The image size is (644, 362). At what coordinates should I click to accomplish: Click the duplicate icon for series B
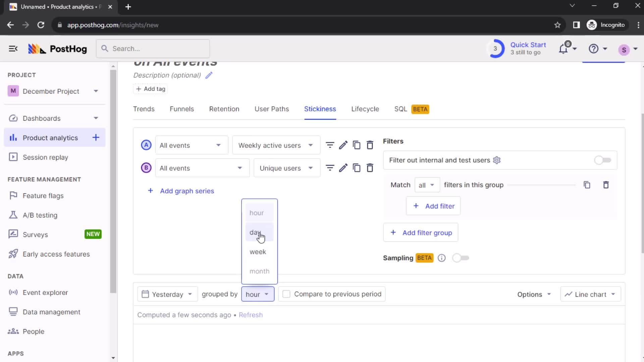tap(357, 168)
